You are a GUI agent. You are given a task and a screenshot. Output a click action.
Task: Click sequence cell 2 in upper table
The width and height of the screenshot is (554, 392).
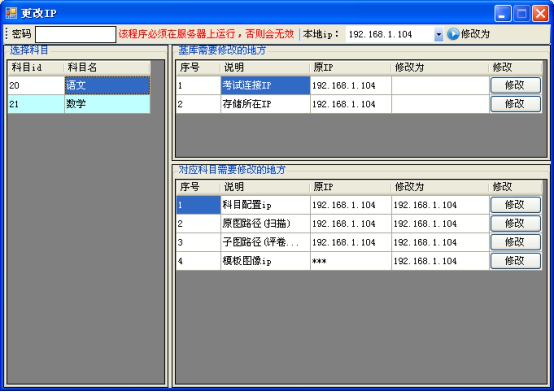pyautogui.click(x=198, y=104)
